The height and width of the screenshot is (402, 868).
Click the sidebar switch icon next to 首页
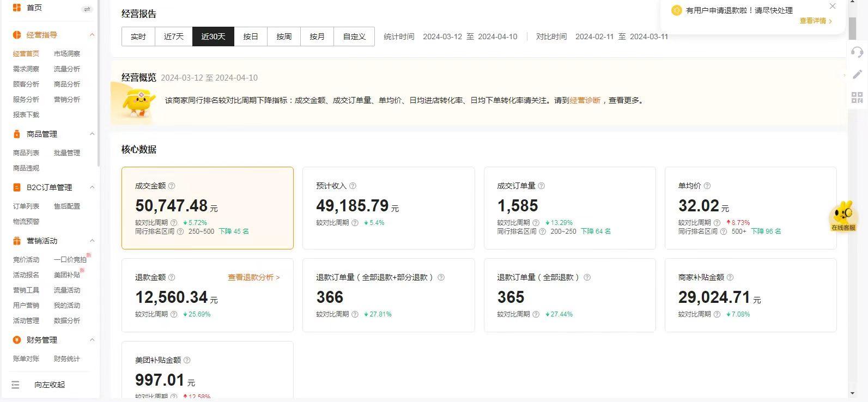87,9
